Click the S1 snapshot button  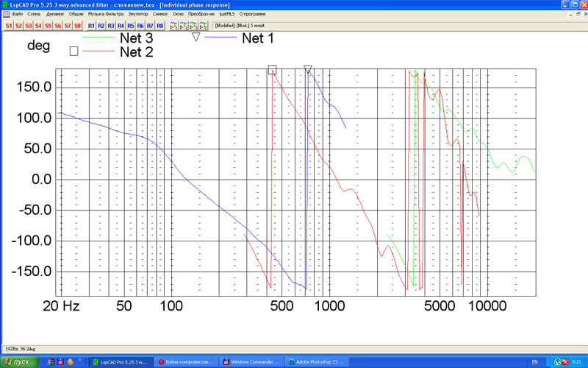tap(9, 26)
